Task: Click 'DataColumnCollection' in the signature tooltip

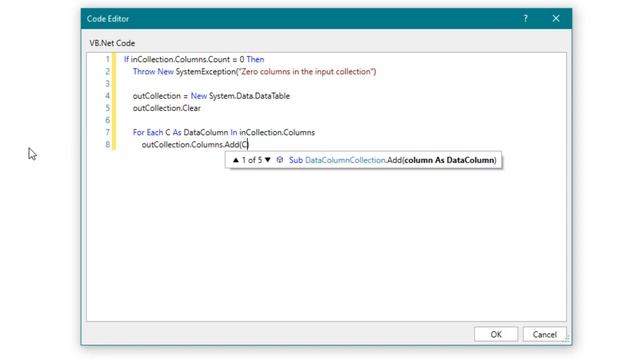Action: pos(345,160)
